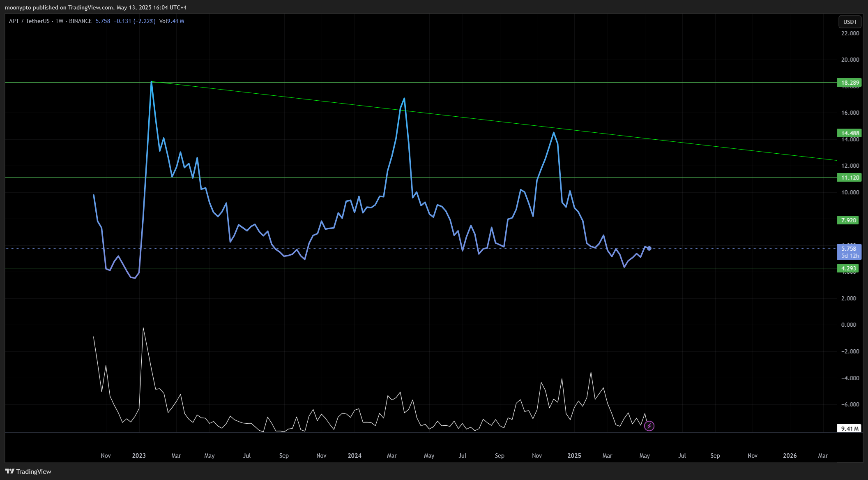Click the USDT currency button
Viewport: 868px width, 480px height.
(x=850, y=22)
